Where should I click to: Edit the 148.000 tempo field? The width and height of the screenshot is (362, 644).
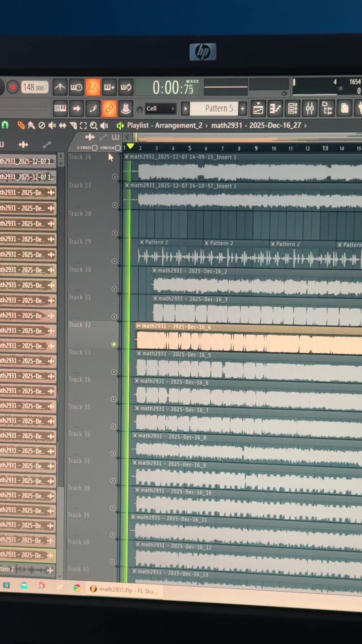[x=35, y=88]
